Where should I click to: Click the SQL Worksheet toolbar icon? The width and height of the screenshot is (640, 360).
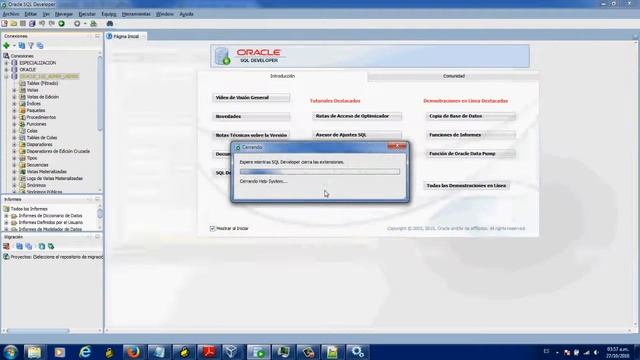93,24
